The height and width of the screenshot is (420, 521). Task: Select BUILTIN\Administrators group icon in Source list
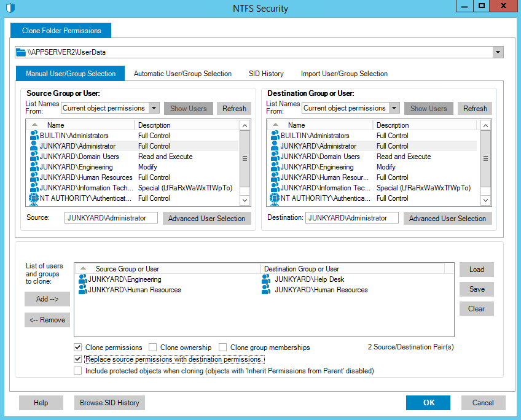[34, 136]
